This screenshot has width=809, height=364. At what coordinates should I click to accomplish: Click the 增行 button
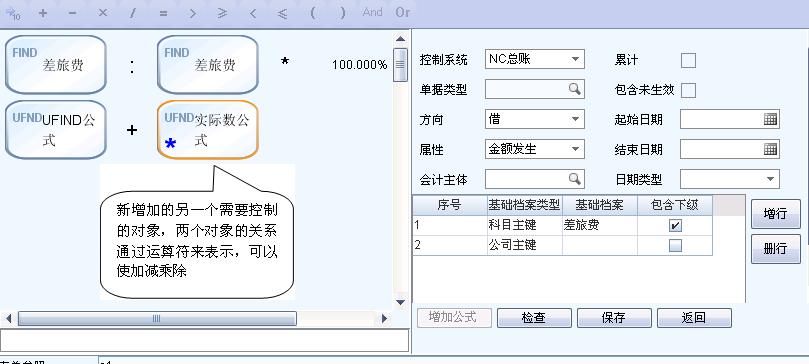[775, 213]
